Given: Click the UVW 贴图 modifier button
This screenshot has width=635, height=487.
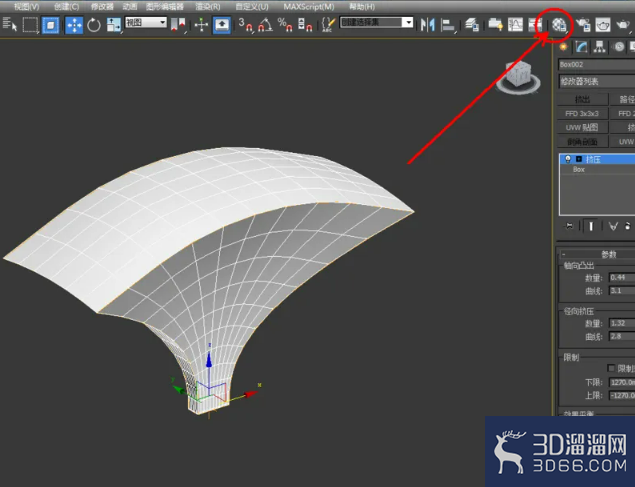Looking at the screenshot, I should click(582, 128).
